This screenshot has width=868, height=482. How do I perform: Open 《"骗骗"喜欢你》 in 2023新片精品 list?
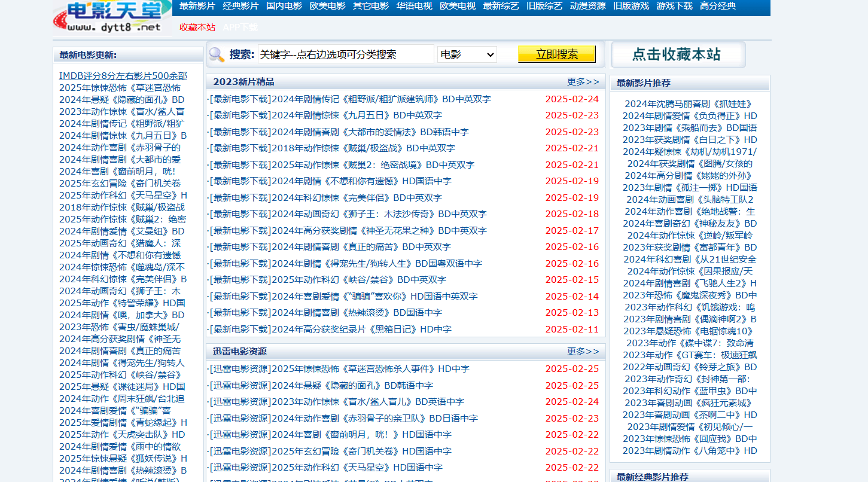(x=374, y=296)
